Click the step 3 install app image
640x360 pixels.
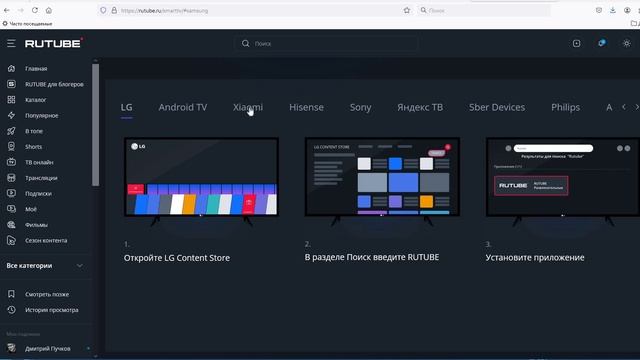pyautogui.click(x=563, y=181)
